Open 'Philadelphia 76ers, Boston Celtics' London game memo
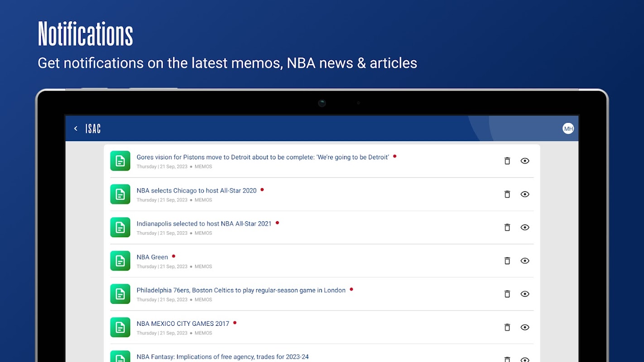644x362 pixels. (241, 290)
